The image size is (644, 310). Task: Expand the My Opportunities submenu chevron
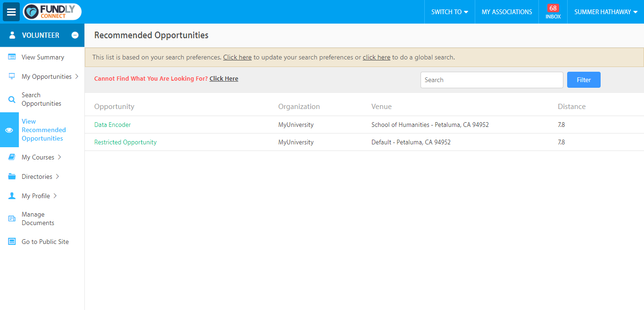tap(77, 76)
